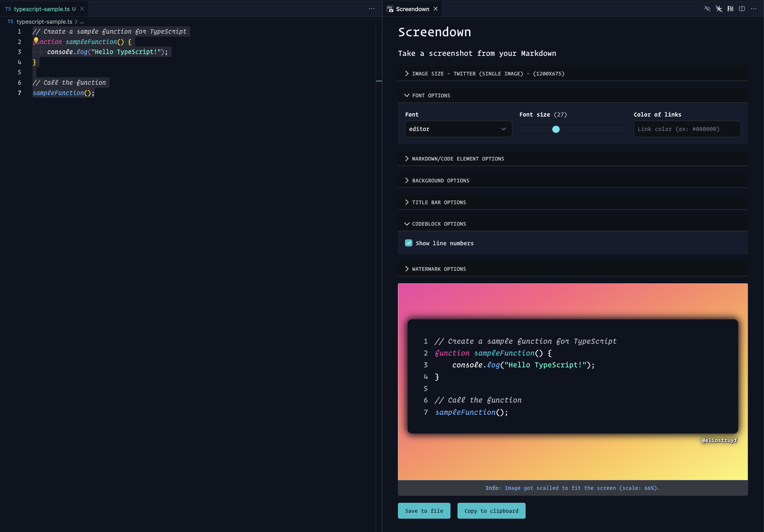Switch to the typescript-sample.ts tab
Viewport: 764px width, 532px height.
41,9
